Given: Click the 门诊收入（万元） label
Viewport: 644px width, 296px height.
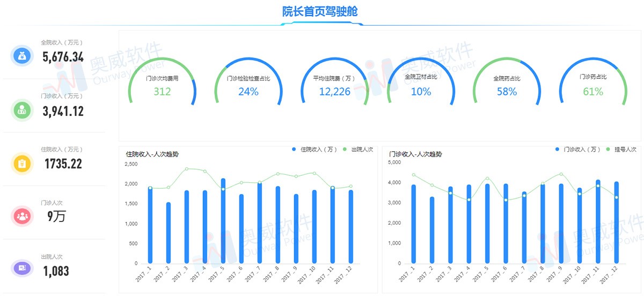Looking at the screenshot, I should point(62,96).
